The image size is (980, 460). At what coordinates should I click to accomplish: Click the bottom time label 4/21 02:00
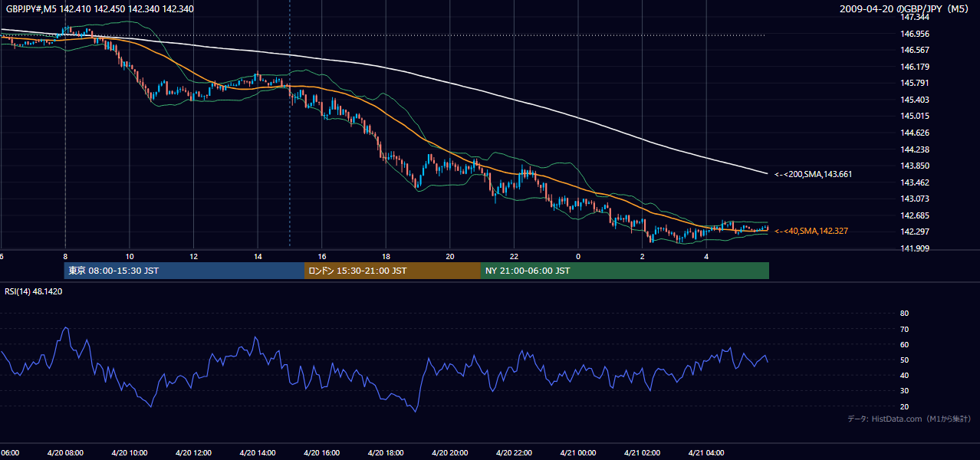[641, 453]
